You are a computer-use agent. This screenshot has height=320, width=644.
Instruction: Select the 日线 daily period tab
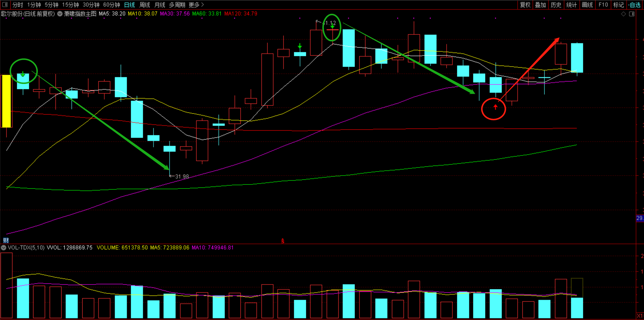coord(129,5)
